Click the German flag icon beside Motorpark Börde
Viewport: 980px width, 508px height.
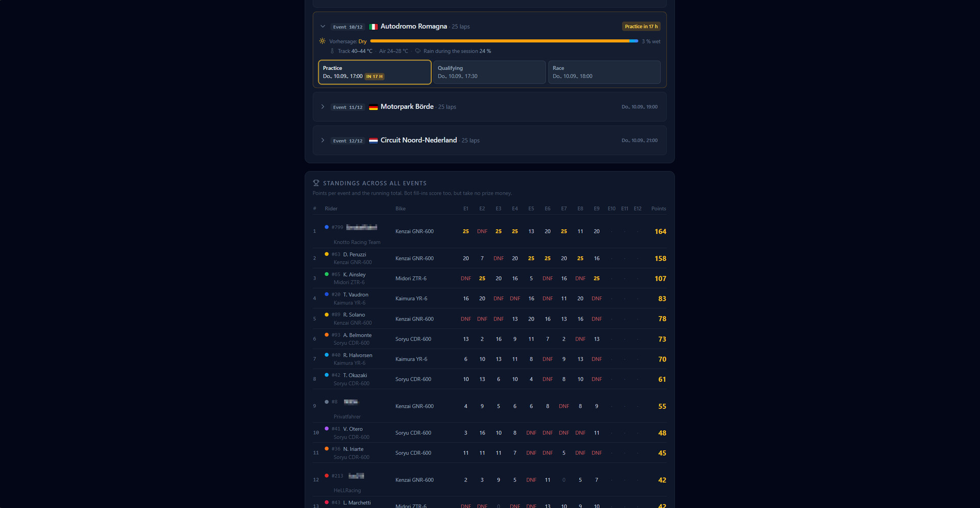[373, 107]
